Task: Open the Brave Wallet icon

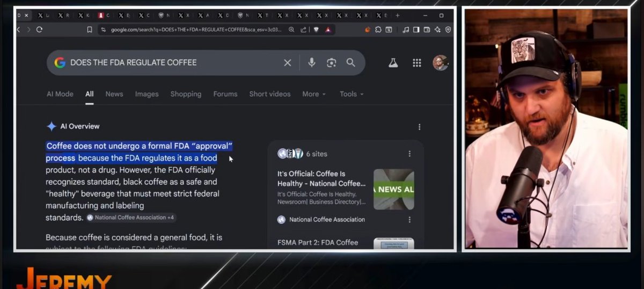Action: point(427,30)
